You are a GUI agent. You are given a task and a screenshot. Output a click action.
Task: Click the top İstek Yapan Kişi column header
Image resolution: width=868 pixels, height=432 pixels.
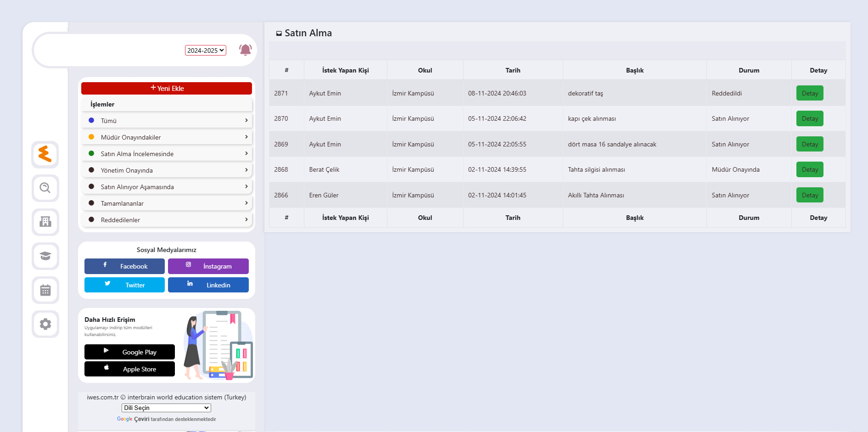(346, 70)
